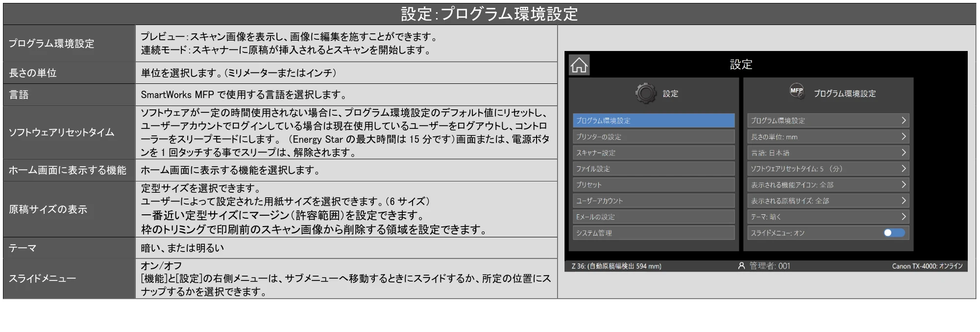
Task: Open the 長さの単位: mm chevron
Action: click(904, 137)
